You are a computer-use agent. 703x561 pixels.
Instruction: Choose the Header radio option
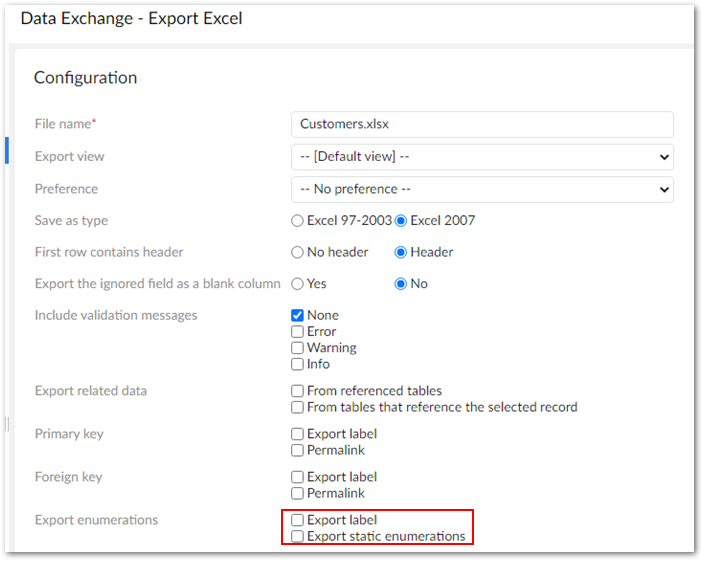click(402, 253)
